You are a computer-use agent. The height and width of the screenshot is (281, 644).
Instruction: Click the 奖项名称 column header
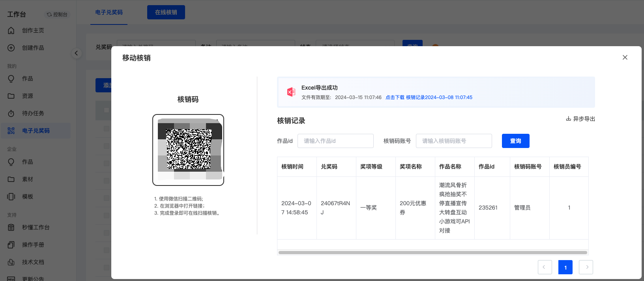[x=415, y=167]
